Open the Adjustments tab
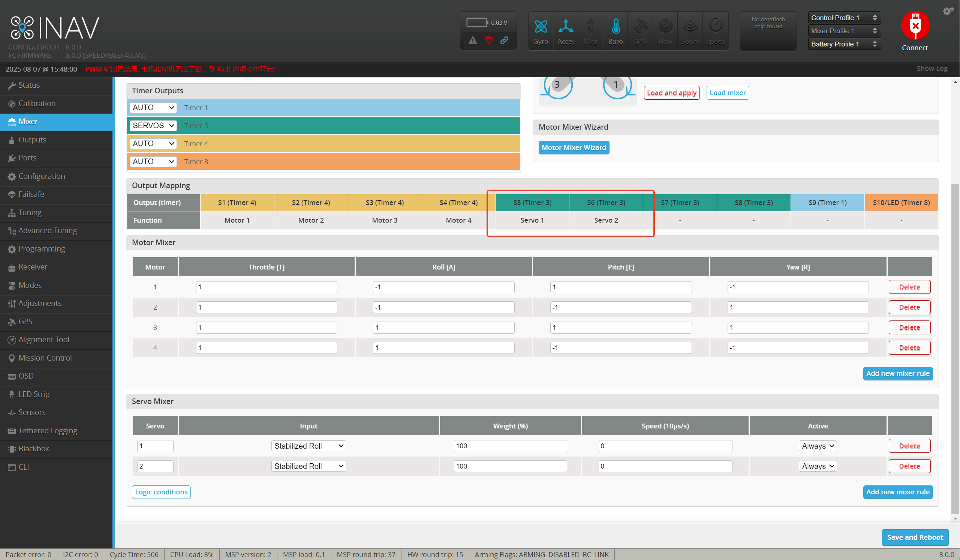 (x=56, y=303)
